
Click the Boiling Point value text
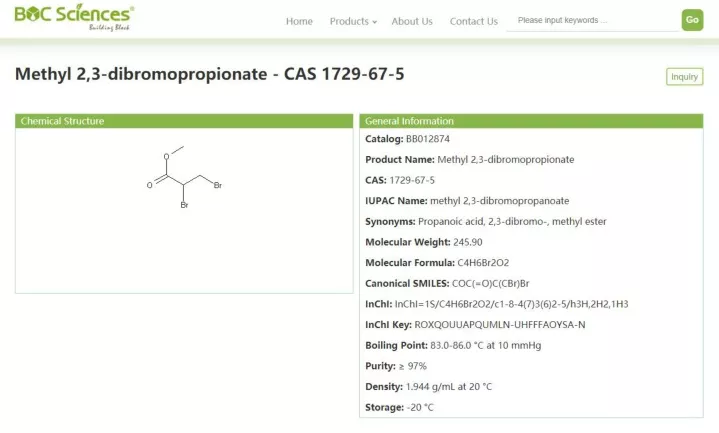(486, 345)
